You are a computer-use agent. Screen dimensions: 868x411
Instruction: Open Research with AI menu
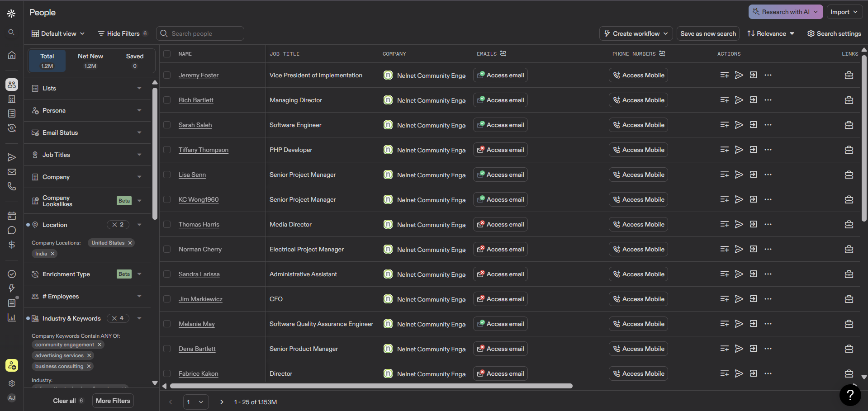click(786, 12)
